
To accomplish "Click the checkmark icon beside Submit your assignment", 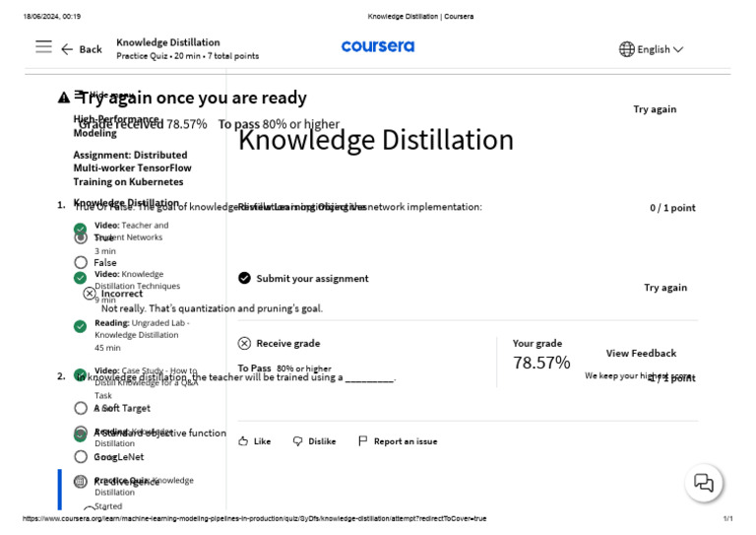I will [244, 278].
